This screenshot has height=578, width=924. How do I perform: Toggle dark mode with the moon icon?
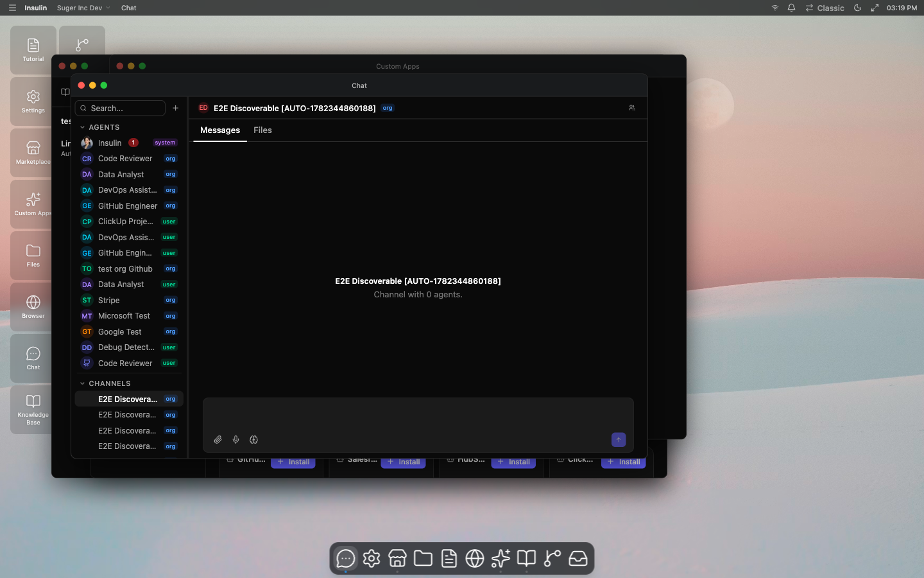coord(857,8)
